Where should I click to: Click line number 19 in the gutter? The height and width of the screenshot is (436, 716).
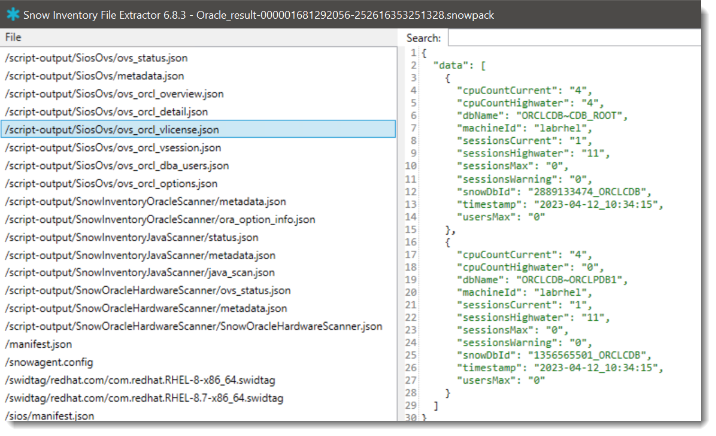click(411, 279)
